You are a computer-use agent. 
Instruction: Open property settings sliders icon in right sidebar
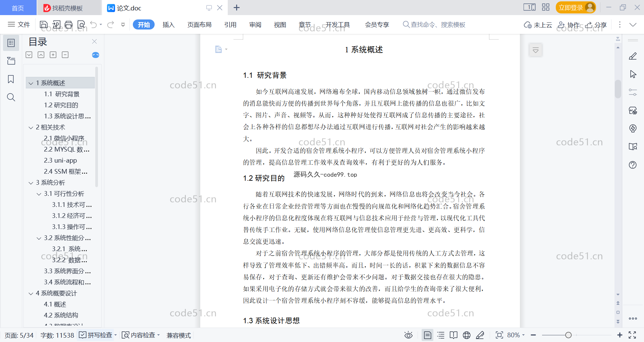[633, 92]
